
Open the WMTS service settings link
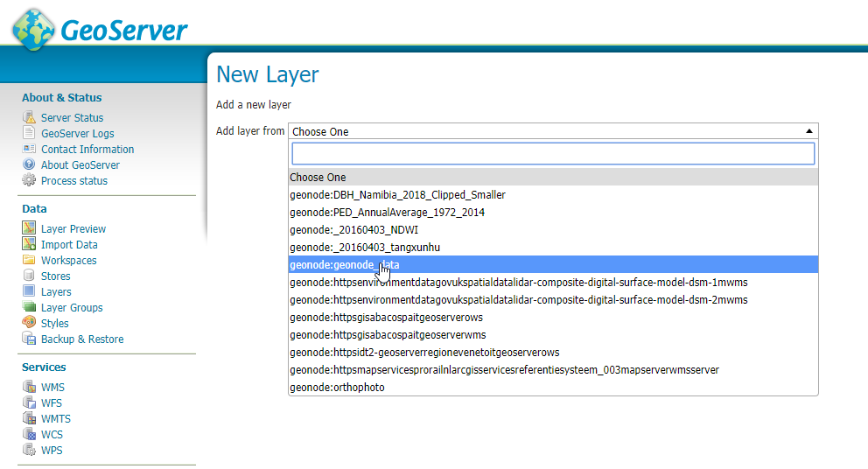pos(56,418)
